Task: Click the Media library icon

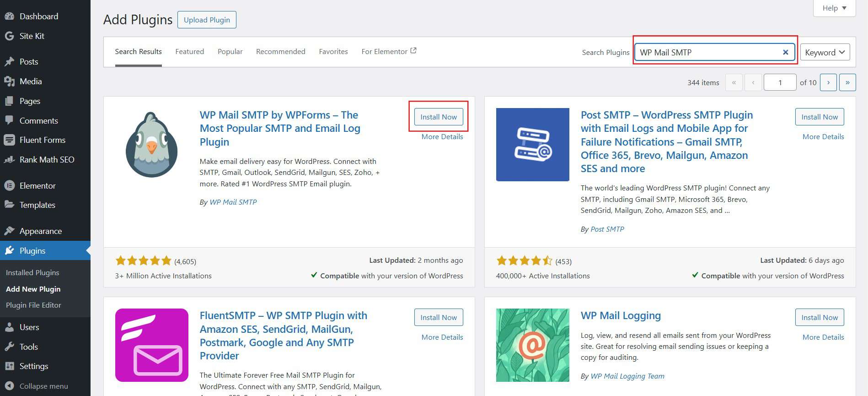Action: point(9,81)
